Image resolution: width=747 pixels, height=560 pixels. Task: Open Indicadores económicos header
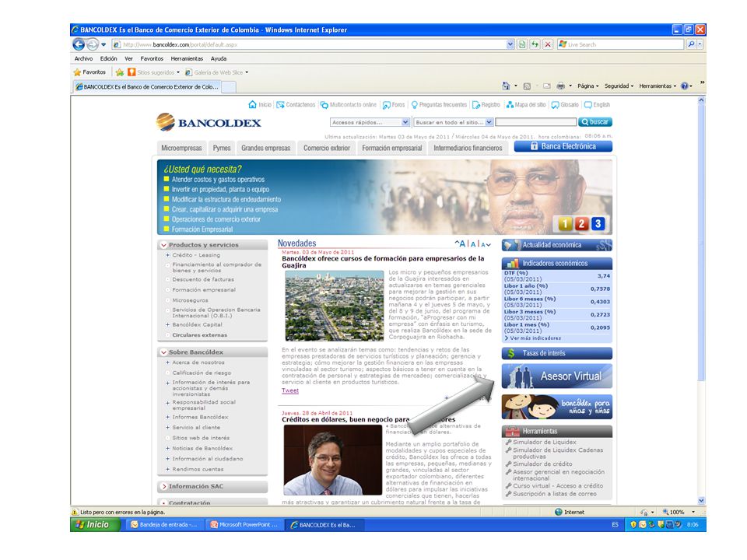556,263
